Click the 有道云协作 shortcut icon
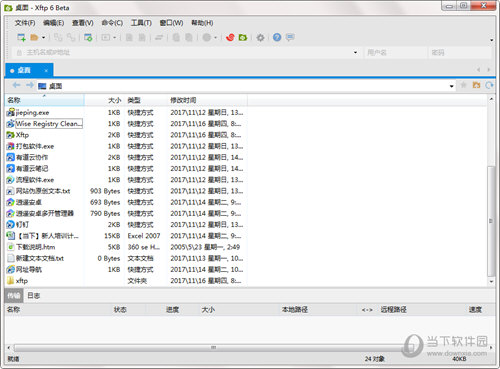Screen dimensions: 500x369 10,157
